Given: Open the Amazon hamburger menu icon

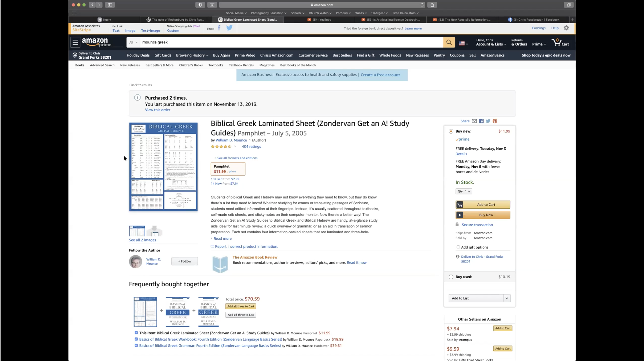Looking at the screenshot, I should coord(75,42).
